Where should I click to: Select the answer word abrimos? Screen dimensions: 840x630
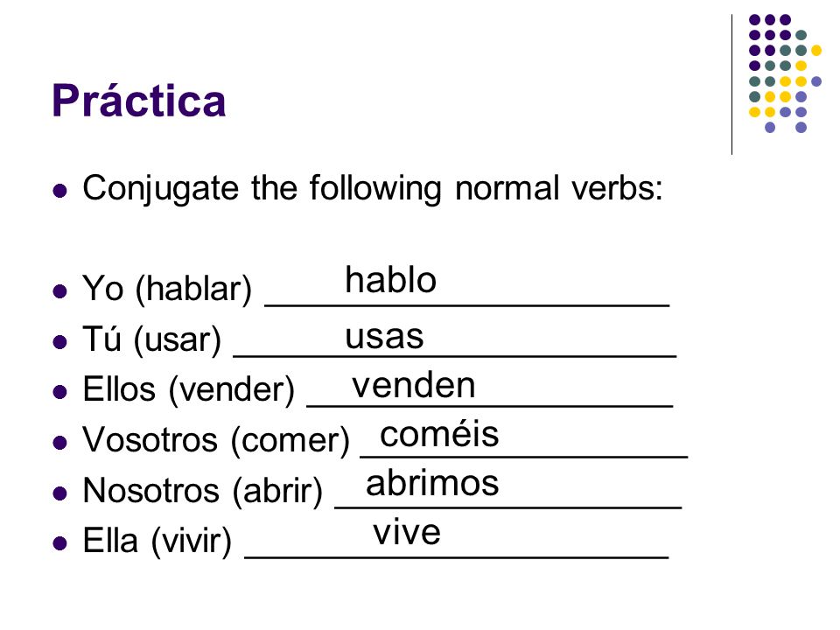coord(432,483)
